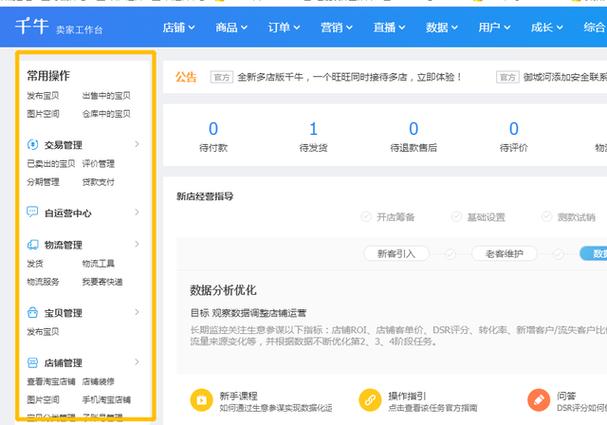Viewport: 607px width, 425px height.
Task: Open 评价管理 link
Action: [98, 164]
